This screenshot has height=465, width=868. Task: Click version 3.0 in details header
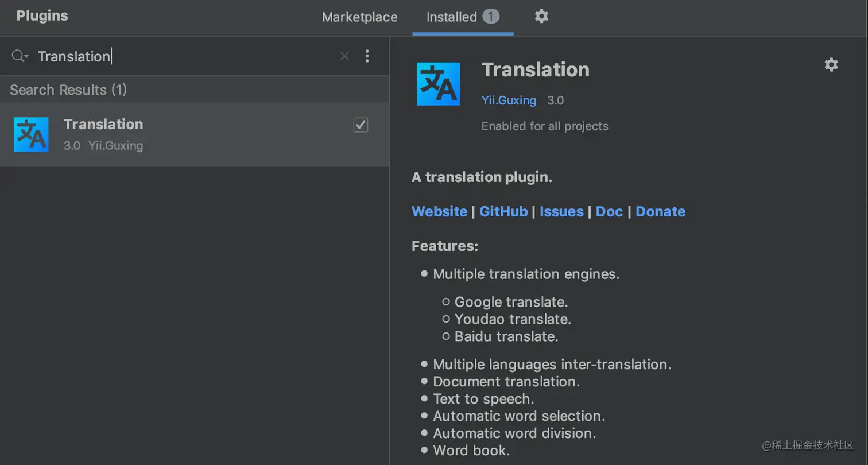tap(555, 100)
